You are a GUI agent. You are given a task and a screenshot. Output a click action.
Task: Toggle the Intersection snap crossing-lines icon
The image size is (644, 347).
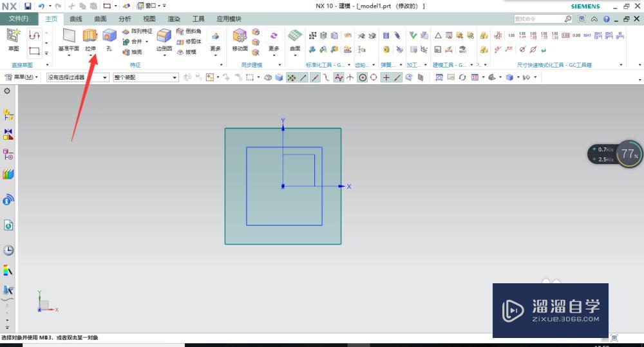pos(350,77)
